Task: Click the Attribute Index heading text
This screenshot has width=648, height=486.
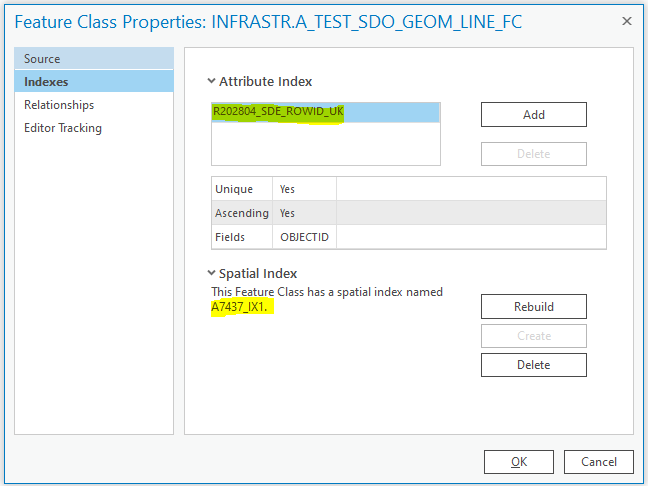Action: [266, 82]
